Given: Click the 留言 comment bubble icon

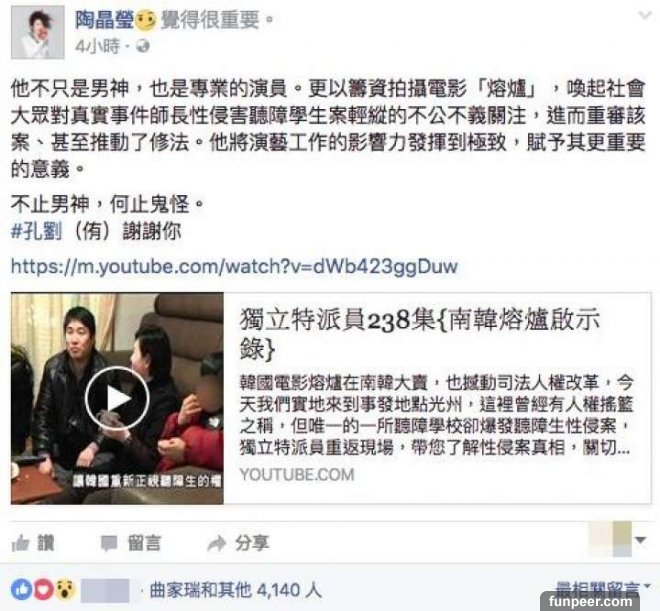Looking at the screenshot, I should coord(109,543).
